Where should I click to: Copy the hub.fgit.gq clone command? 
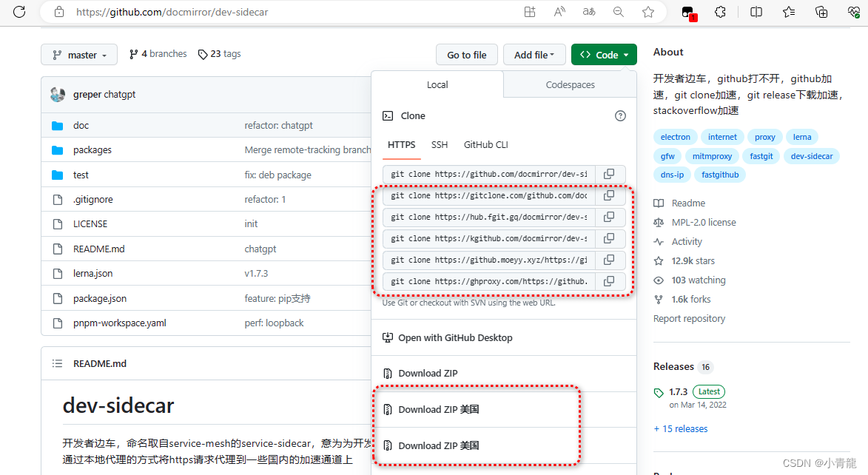[x=609, y=218]
